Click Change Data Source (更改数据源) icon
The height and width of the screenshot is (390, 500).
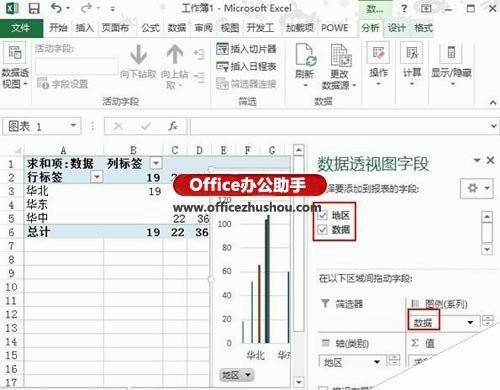coord(341,55)
